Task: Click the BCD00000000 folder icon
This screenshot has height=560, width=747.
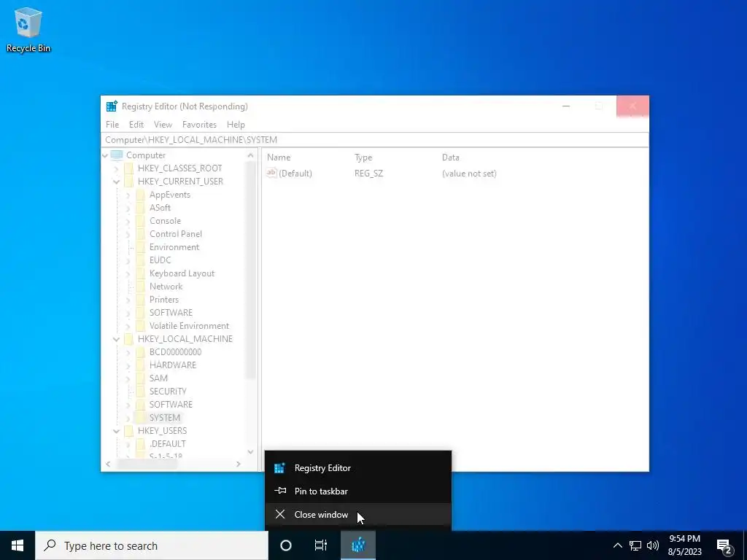Action: pyautogui.click(x=140, y=352)
